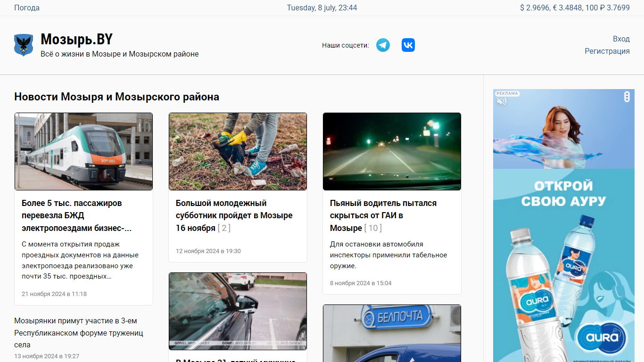Open the ad options three-dot menu
644x362 pixels.
click(627, 97)
